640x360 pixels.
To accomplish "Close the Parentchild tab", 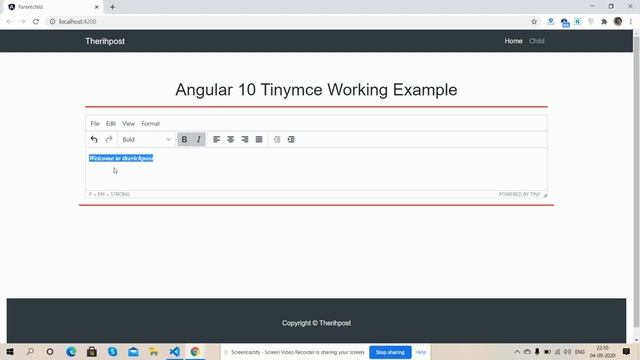I will (97, 7).
